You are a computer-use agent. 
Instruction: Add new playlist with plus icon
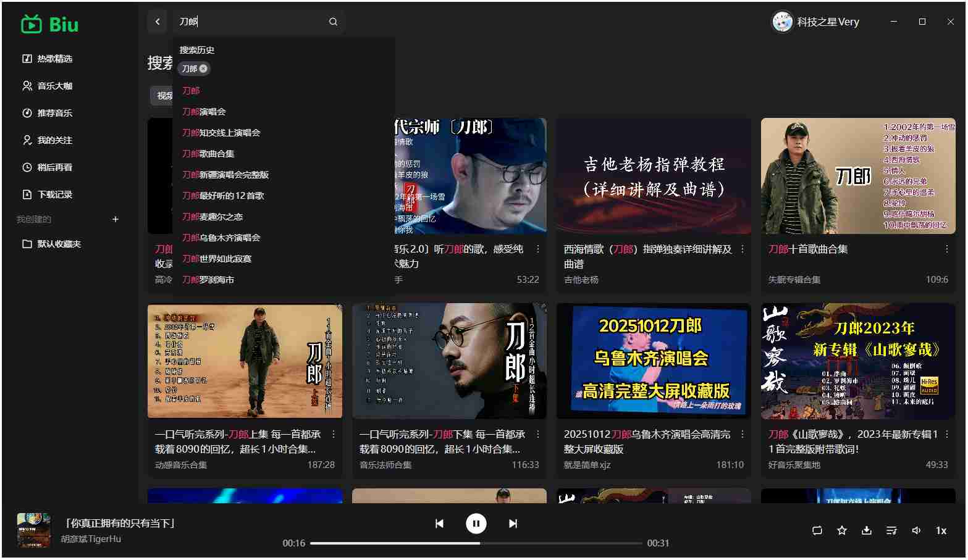click(x=116, y=219)
